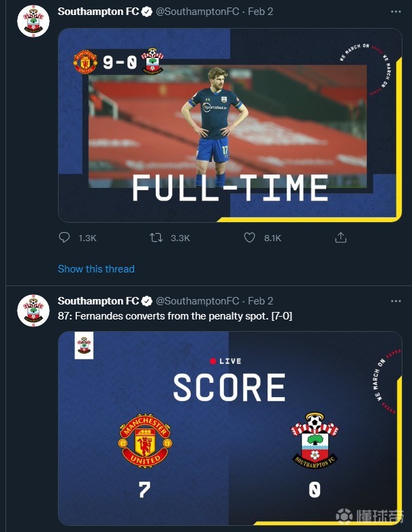The height and width of the screenshot is (532, 412).
Task: Click the Southampton FC name on the full-time tweet
Action: click(98, 12)
